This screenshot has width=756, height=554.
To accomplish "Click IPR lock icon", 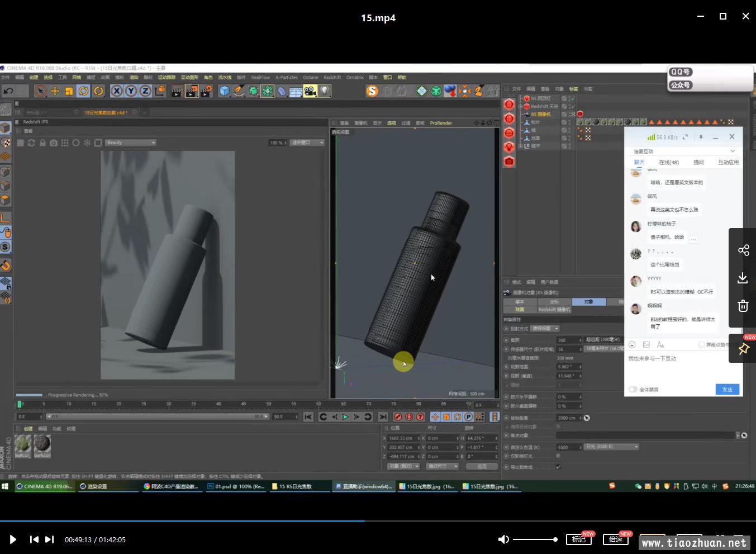I will pyautogui.click(x=42, y=143).
